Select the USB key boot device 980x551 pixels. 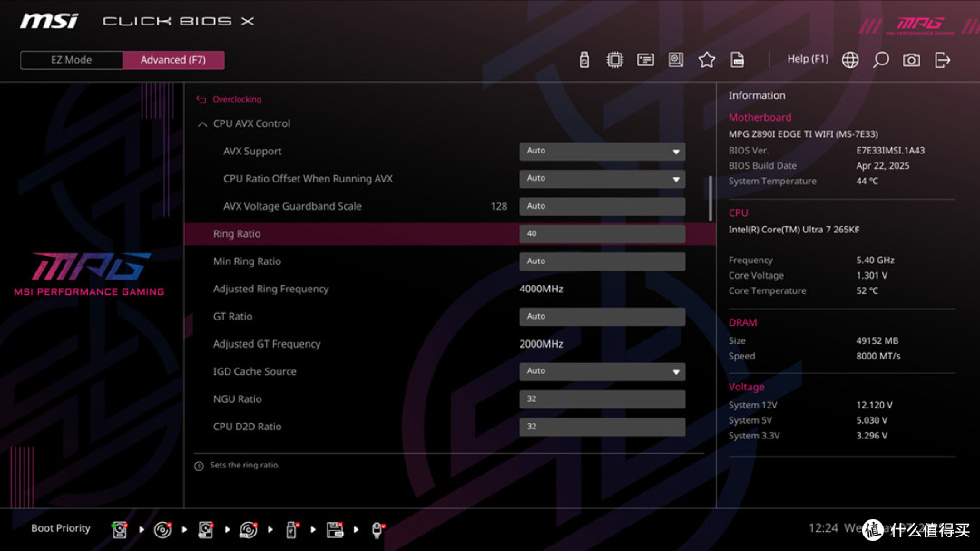pos(291,530)
